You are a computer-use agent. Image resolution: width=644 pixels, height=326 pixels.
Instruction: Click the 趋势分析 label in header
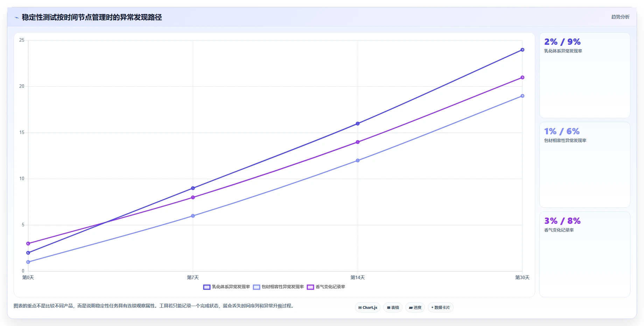(x=620, y=17)
